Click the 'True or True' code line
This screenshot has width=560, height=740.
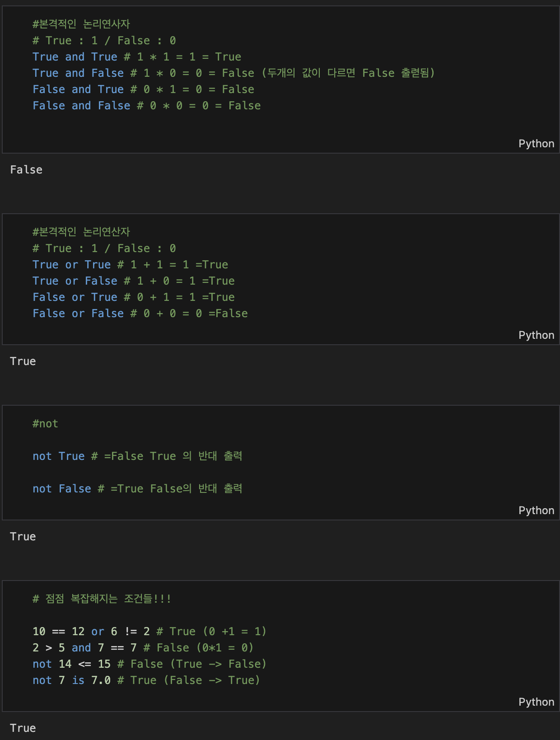(x=131, y=265)
